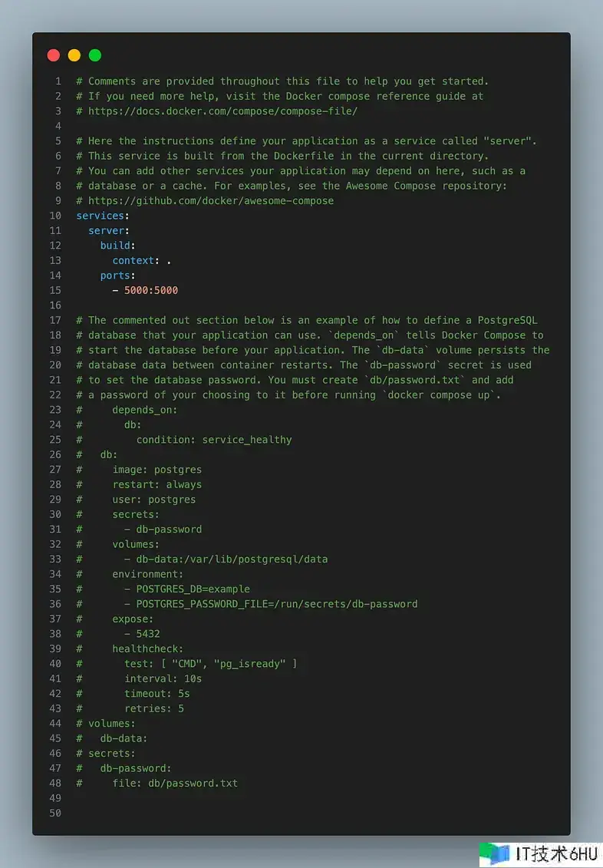603x868 pixels.
Task: Click the "build:" key
Action: click(x=118, y=246)
